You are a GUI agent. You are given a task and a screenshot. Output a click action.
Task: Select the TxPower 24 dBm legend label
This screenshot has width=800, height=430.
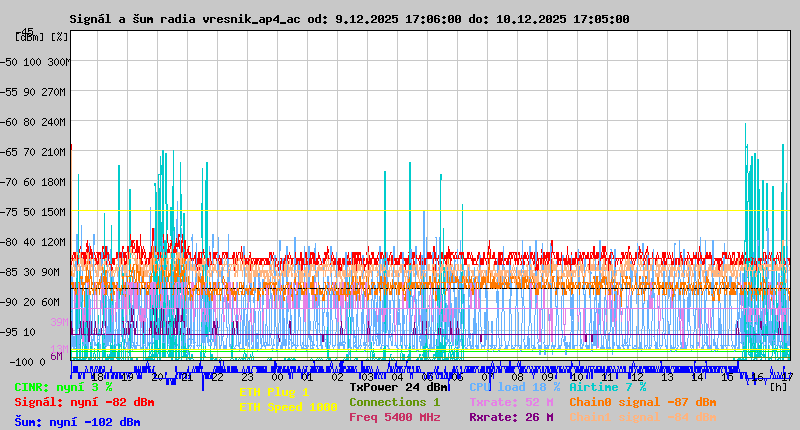point(399,386)
